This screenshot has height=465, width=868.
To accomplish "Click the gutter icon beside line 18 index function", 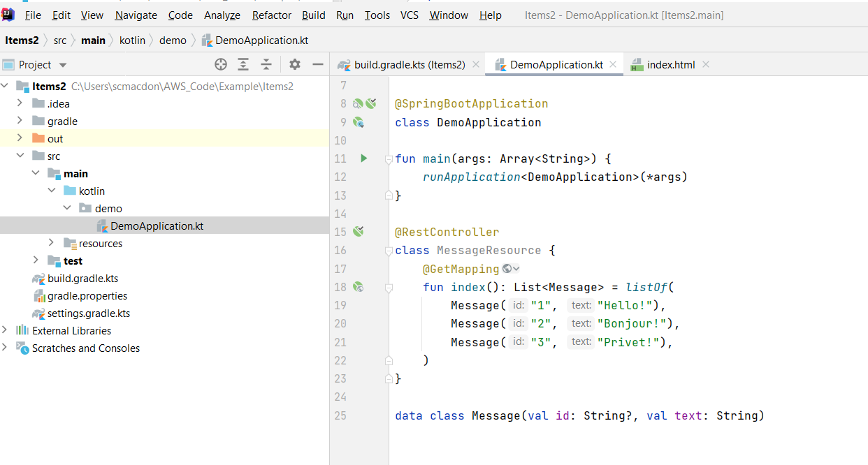I will pyautogui.click(x=359, y=286).
